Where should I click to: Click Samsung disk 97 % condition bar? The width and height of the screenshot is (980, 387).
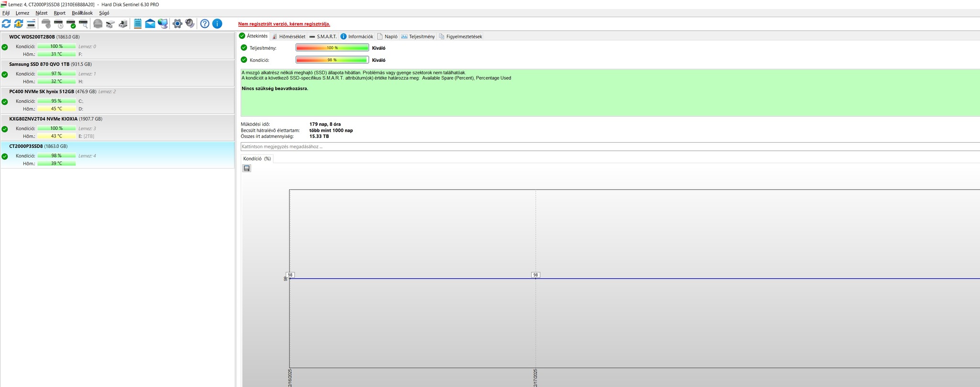click(x=56, y=74)
